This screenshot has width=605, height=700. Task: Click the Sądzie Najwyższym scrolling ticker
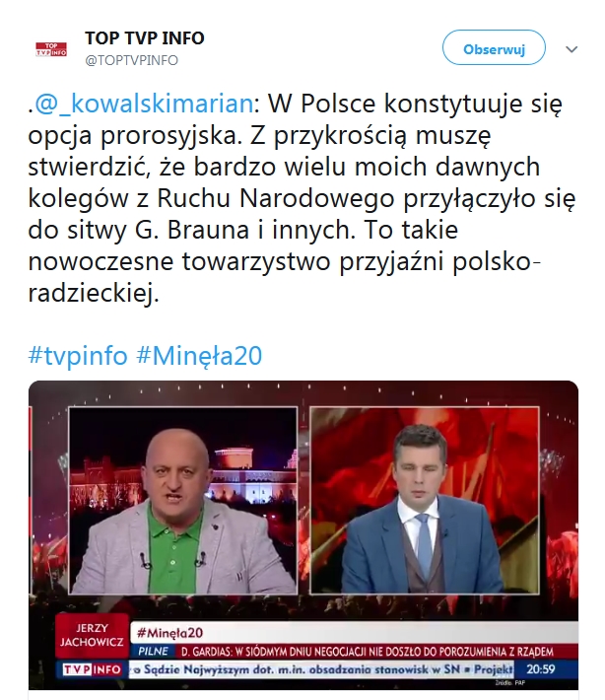321,669
